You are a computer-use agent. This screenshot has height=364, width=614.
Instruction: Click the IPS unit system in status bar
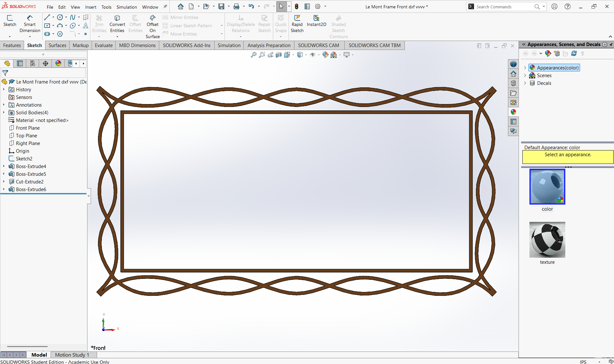pos(583,361)
